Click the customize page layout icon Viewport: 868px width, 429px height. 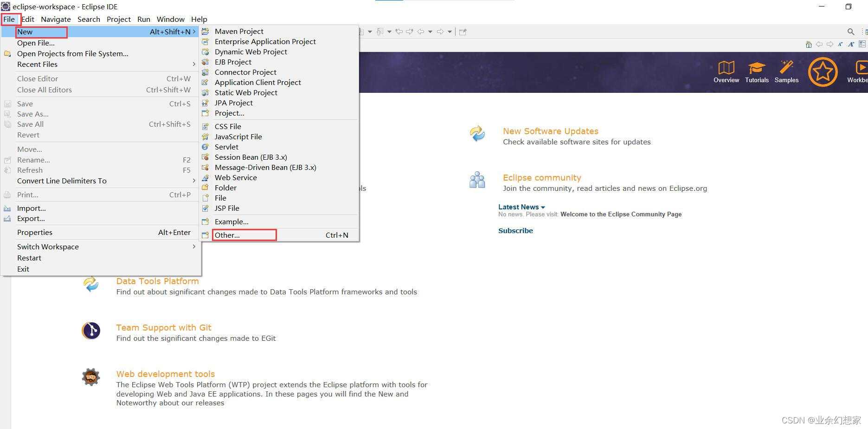[862, 44]
